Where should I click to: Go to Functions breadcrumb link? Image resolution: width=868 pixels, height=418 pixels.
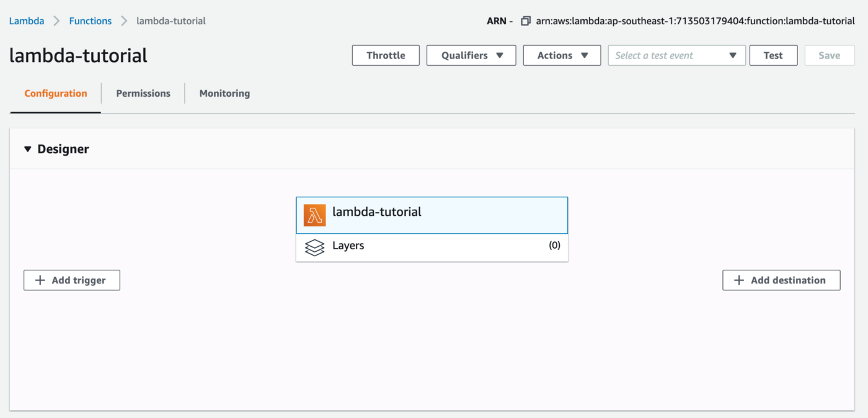click(91, 21)
